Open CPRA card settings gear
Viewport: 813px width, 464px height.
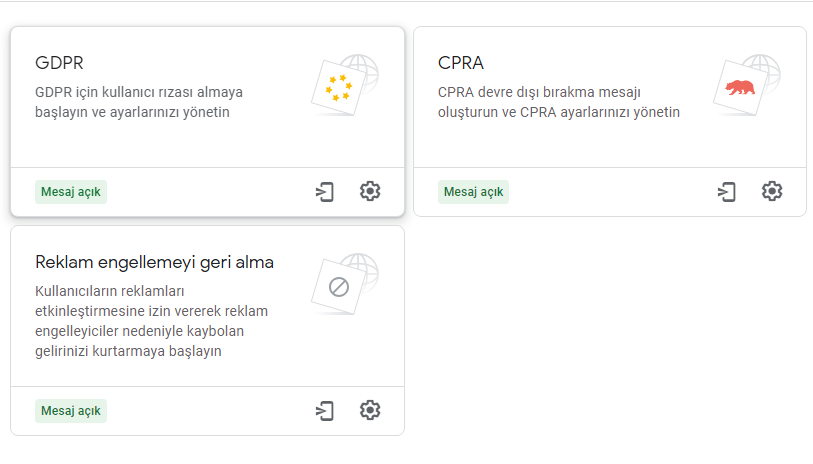click(x=772, y=191)
